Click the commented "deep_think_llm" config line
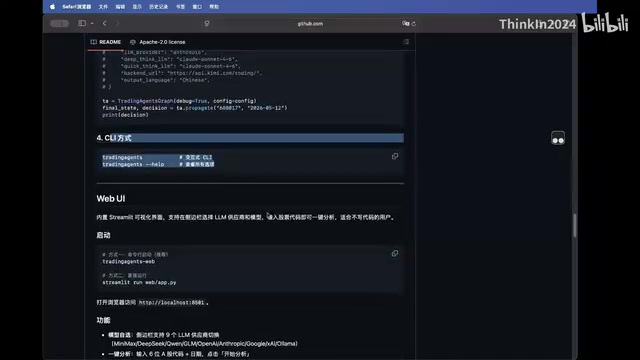 [x=170, y=59]
